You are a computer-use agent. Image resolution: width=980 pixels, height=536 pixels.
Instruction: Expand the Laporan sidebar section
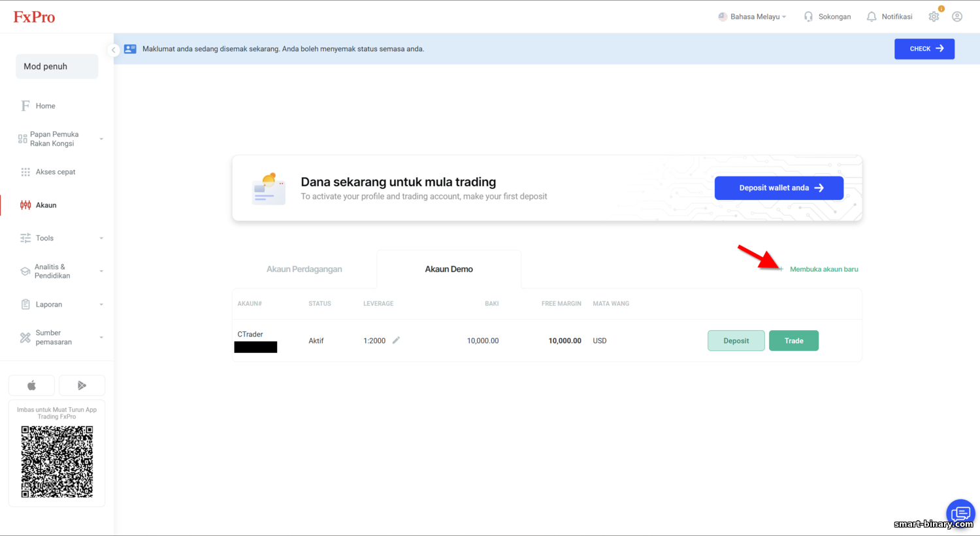[x=60, y=305]
